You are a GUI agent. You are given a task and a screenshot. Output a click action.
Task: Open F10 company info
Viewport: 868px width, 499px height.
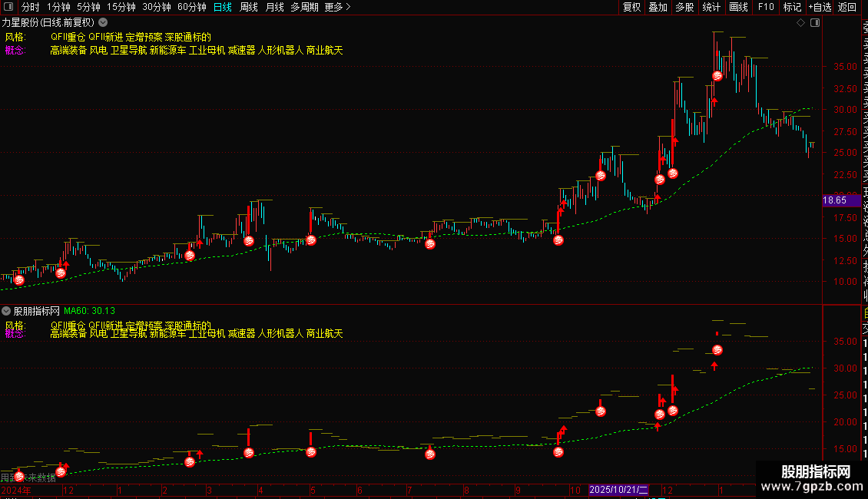pyautogui.click(x=766, y=7)
